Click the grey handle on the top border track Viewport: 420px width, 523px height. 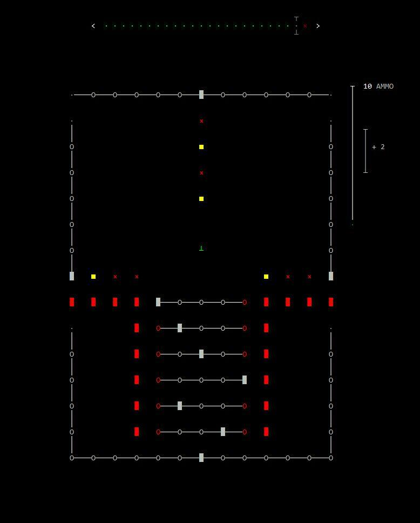(201, 95)
